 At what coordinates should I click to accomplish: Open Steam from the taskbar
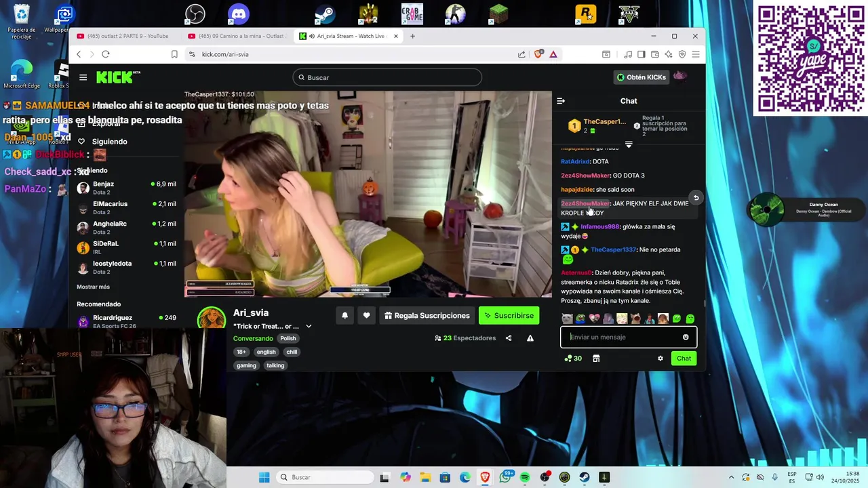(x=584, y=477)
